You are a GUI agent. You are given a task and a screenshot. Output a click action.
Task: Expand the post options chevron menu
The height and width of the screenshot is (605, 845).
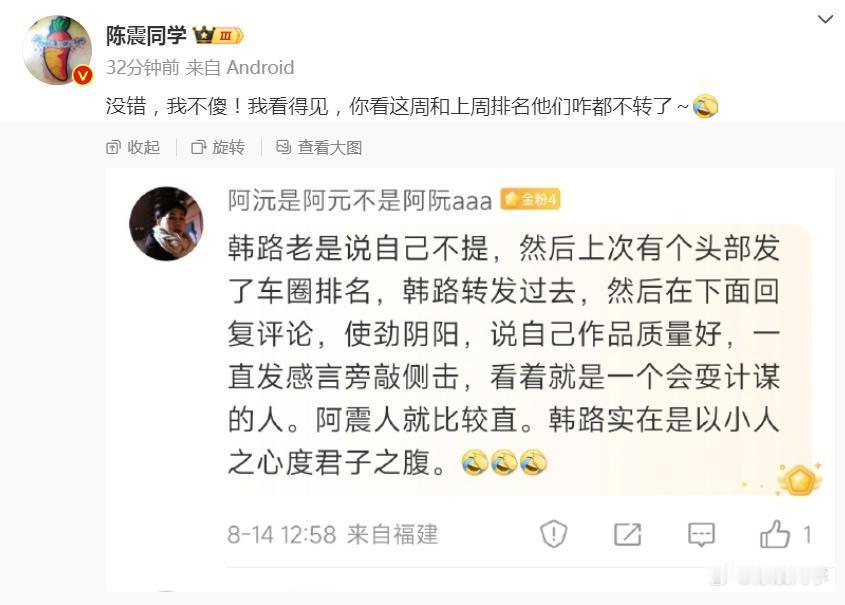point(825,19)
